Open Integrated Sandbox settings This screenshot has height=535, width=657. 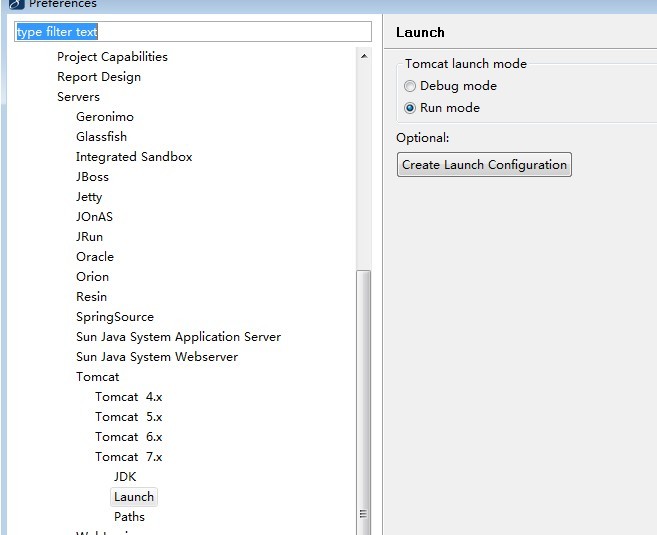click(x=134, y=157)
